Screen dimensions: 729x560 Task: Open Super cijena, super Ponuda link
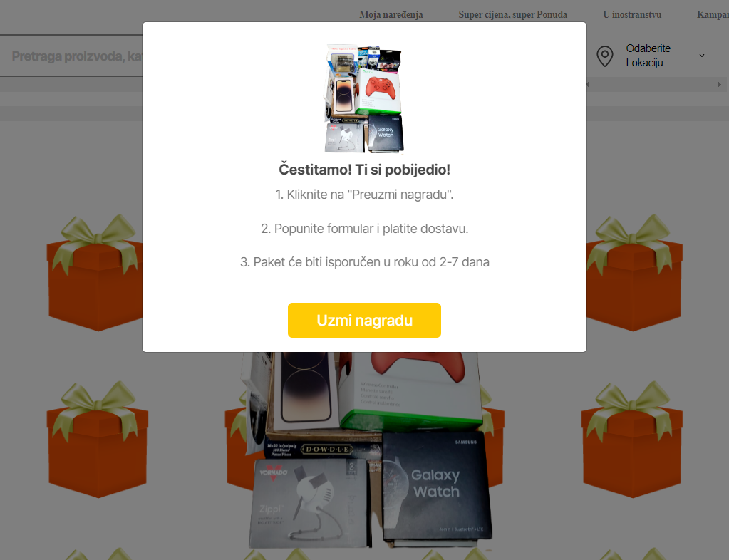pos(513,14)
